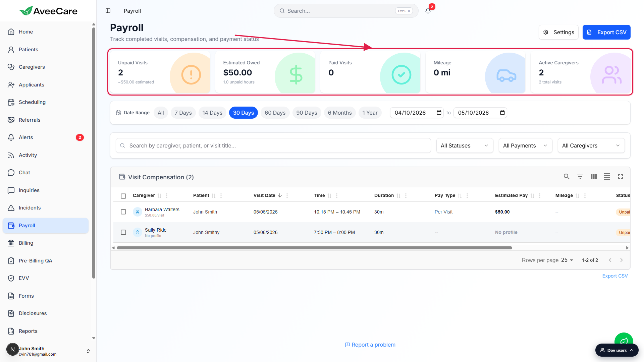
Task: Change rows per page dropdown
Action: click(567, 260)
